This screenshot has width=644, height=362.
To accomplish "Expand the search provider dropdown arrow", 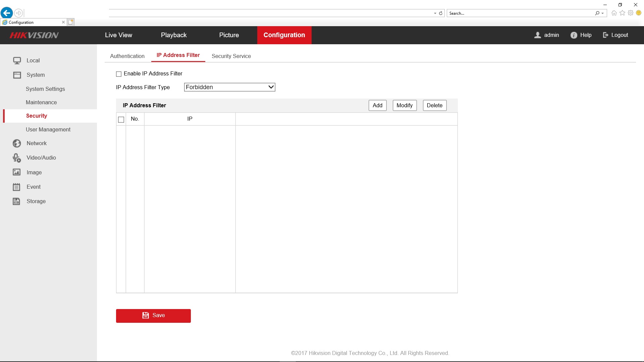I will [603, 13].
